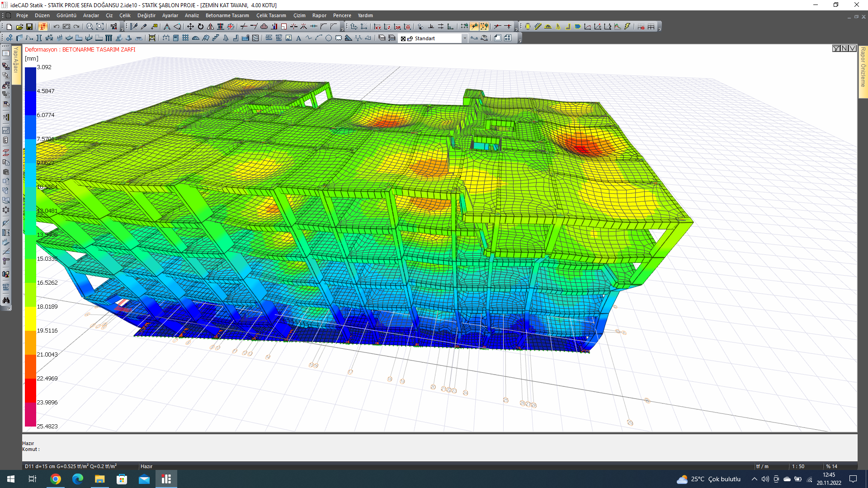The image size is (868, 488).
Task: Open Google Chrome from the taskbar
Action: [56, 479]
